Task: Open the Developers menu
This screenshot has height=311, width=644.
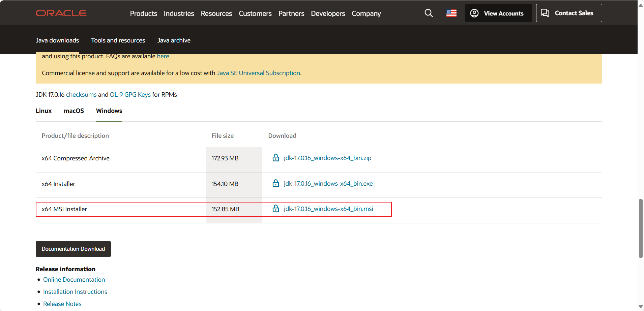Action: pyautogui.click(x=328, y=13)
